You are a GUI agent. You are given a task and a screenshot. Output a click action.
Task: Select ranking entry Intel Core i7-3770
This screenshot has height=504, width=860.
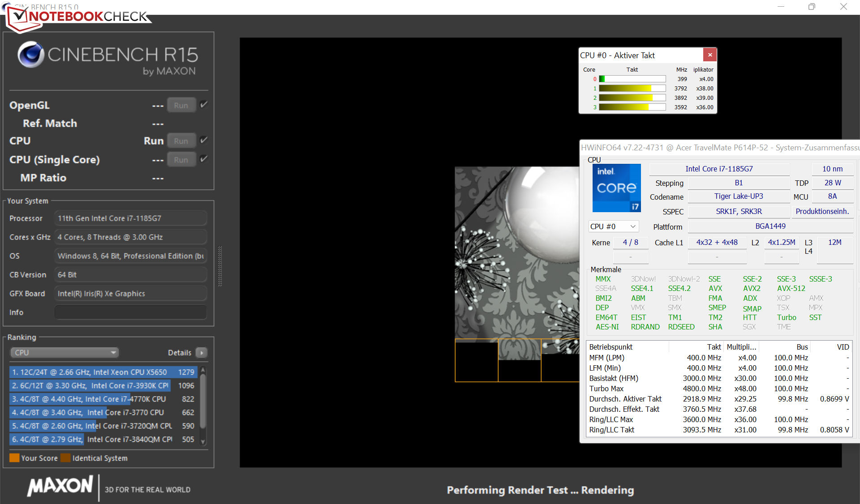(x=103, y=412)
